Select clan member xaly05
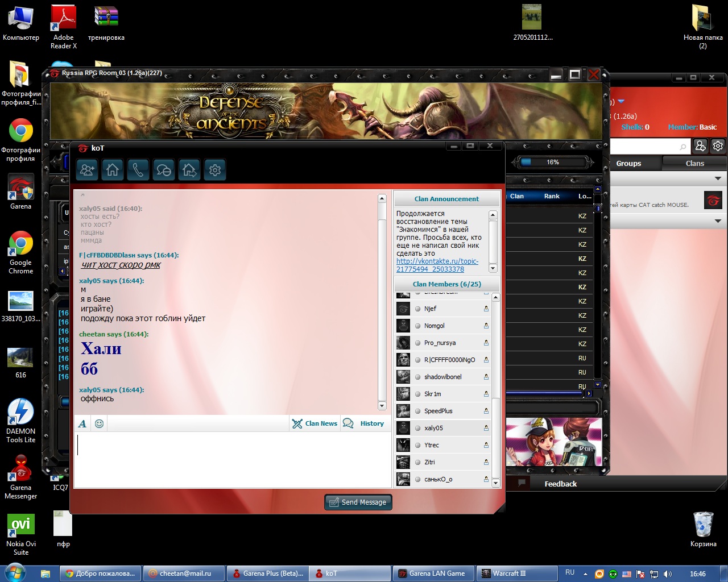 click(443, 428)
